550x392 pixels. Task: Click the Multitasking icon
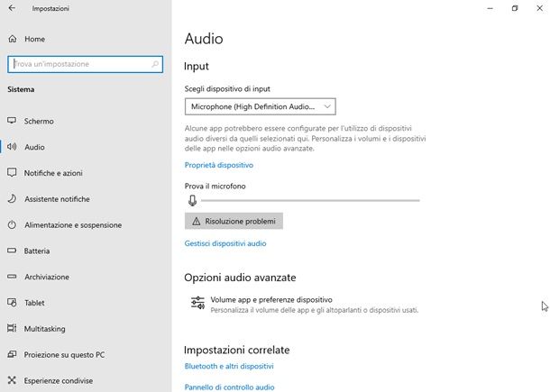click(x=12, y=328)
